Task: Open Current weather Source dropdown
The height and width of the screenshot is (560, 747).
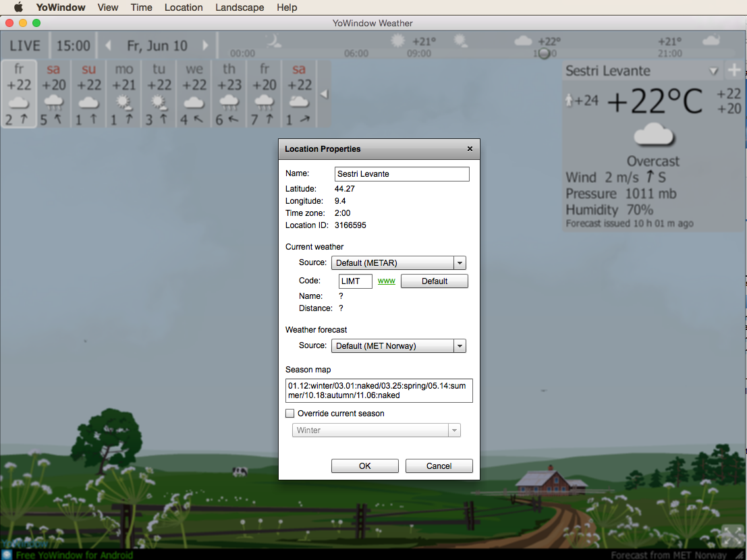Action: (398, 263)
